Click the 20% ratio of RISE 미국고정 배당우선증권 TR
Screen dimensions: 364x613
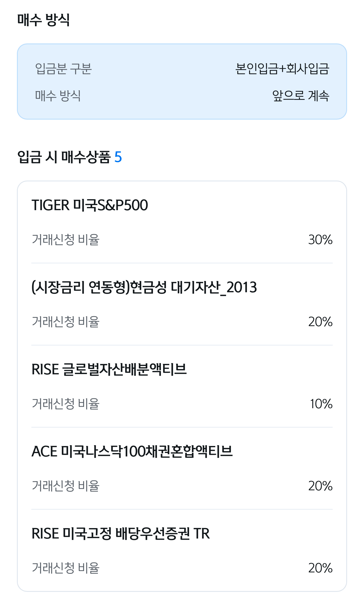pos(320,568)
